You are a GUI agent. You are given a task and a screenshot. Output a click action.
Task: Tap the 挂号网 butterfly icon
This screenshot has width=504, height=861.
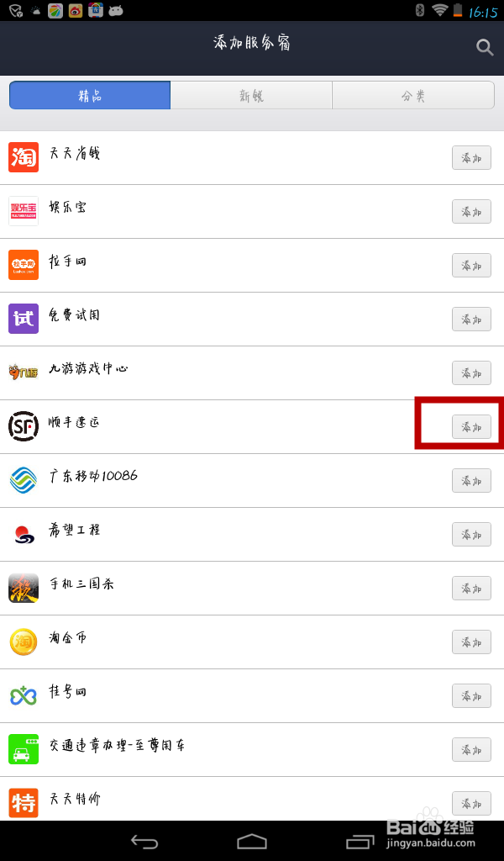pyautogui.click(x=24, y=695)
